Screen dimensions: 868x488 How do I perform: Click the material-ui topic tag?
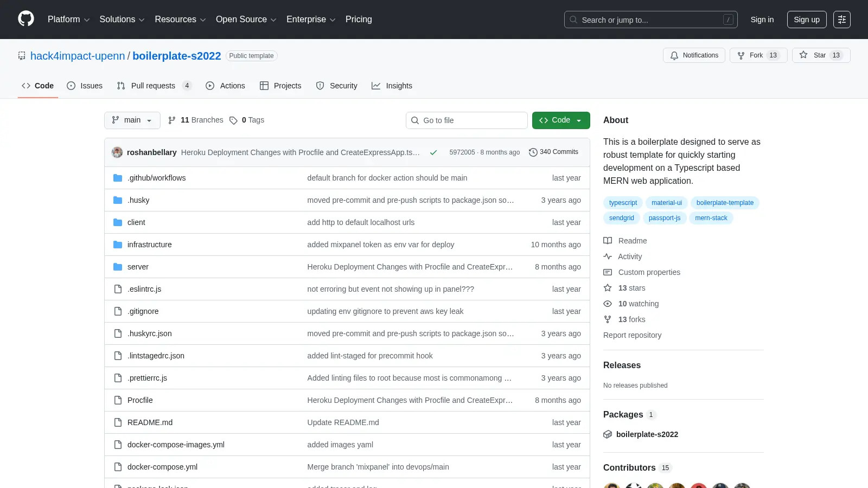[x=667, y=203]
